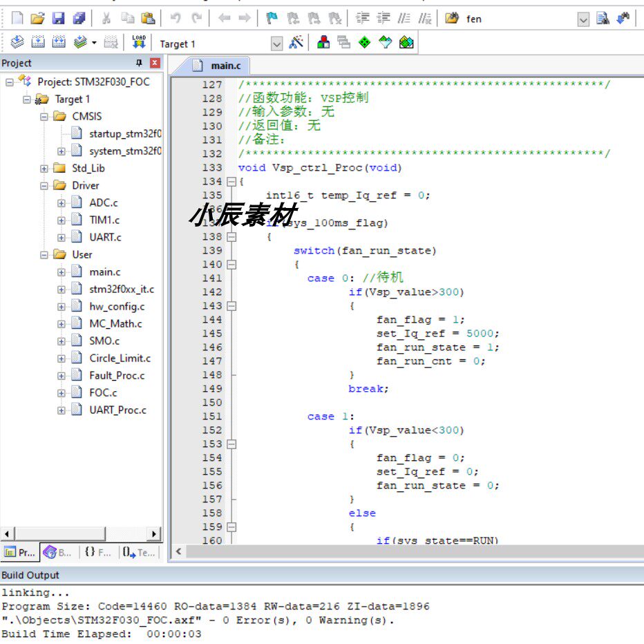Build target files
644x644 pixels.
point(38,42)
